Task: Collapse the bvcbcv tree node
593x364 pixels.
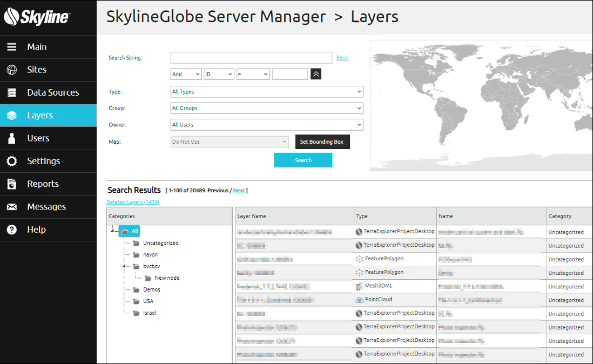Action: (124, 266)
